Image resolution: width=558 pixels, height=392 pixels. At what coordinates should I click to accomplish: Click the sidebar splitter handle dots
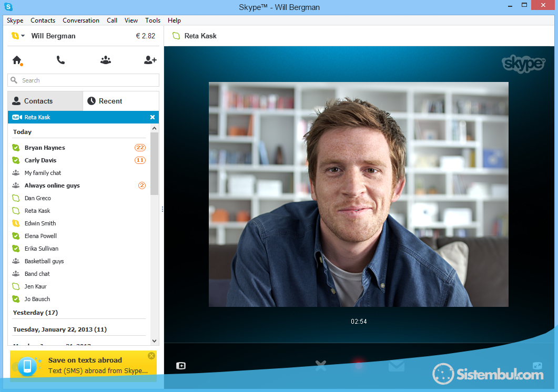(163, 209)
